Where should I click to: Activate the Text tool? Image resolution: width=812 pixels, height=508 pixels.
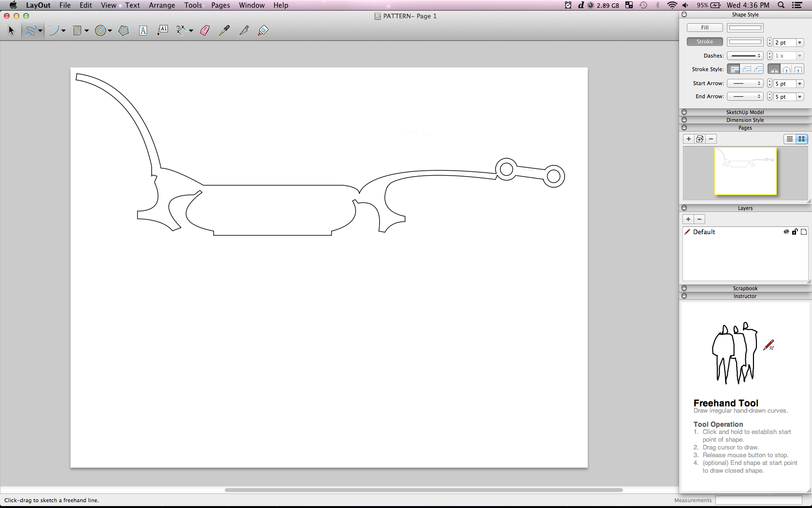[143, 30]
